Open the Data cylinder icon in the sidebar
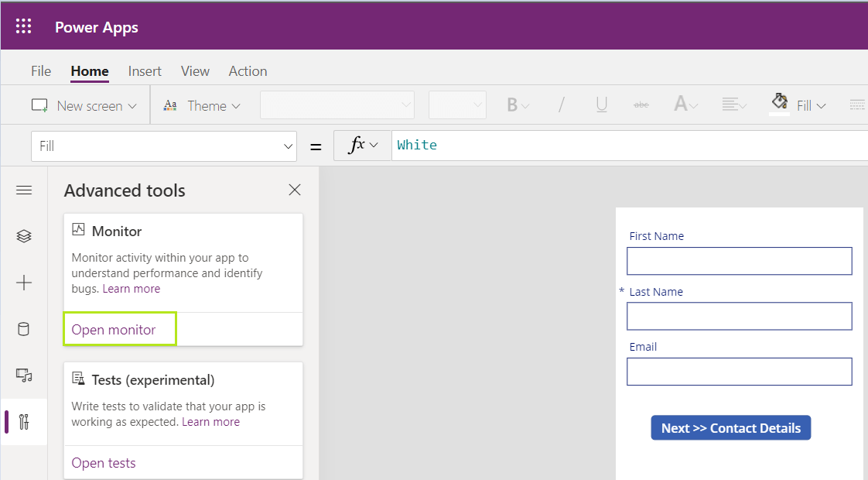The height and width of the screenshot is (480, 868). [24, 329]
